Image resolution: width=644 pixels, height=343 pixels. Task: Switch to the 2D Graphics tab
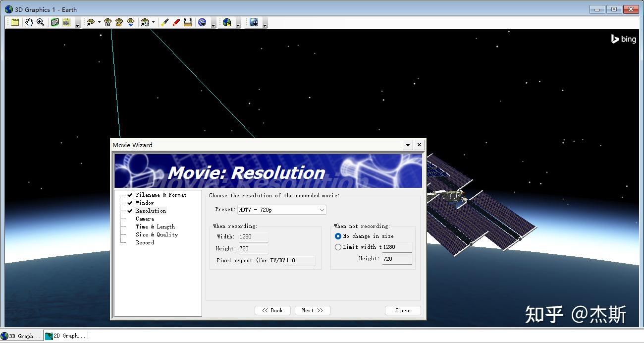click(x=65, y=336)
